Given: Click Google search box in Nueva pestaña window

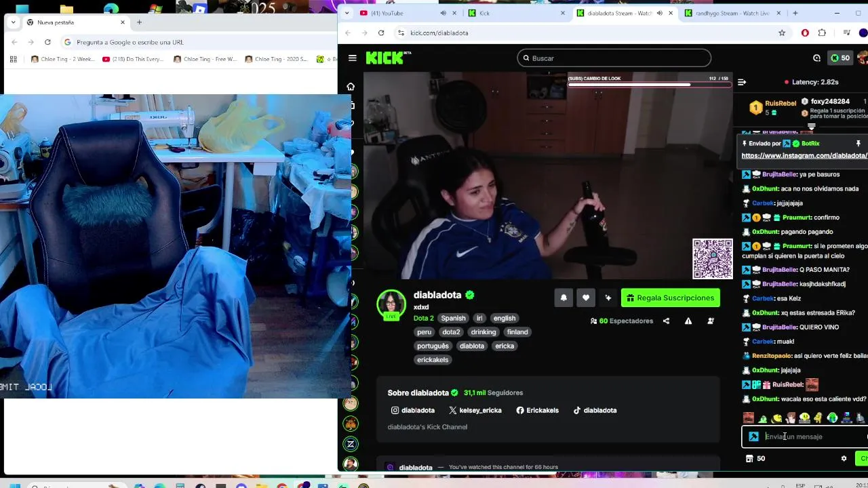Looking at the screenshot, I should 200,42.
